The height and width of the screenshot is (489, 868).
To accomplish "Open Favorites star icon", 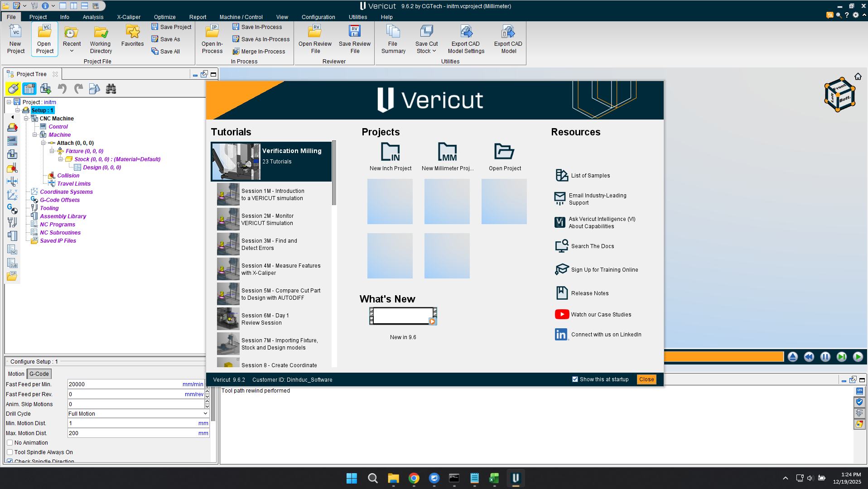I will point(132,35).
